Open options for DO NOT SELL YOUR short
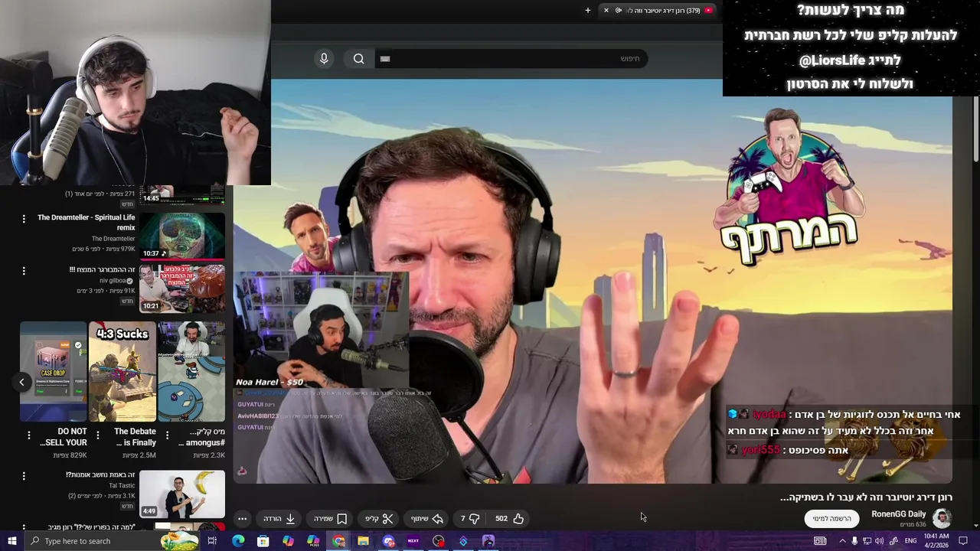Viewport: 980px width, 551px height. pyautogui.click(x=29, y=435)
